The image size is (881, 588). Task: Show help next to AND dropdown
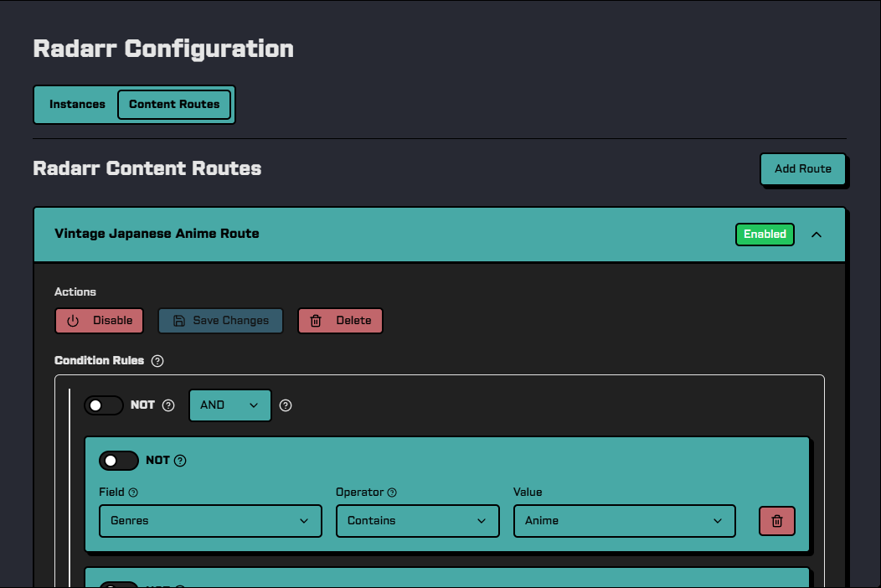pos(286,405)
